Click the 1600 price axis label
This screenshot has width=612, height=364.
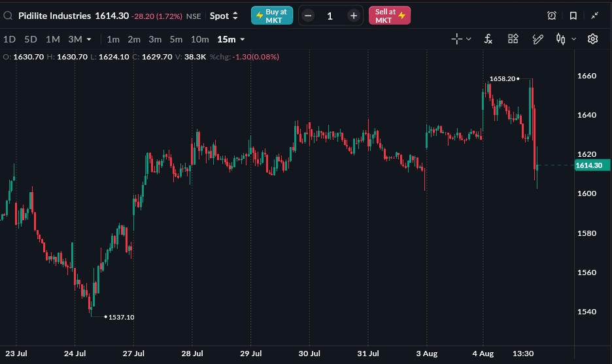click(586, 193)
